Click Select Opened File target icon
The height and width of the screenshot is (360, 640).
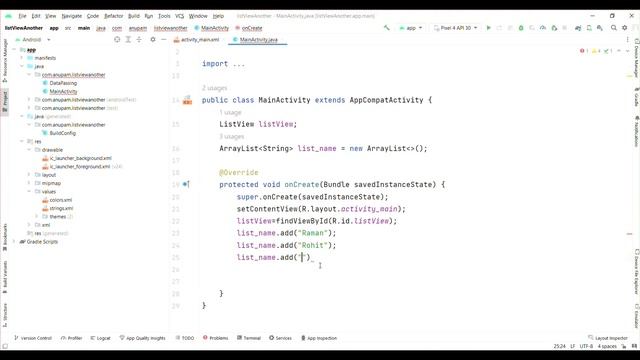(x=117, y=40)
